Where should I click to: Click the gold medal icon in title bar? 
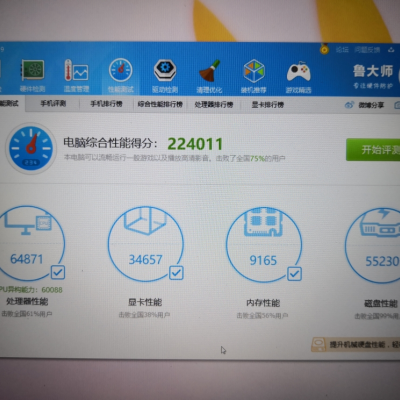click(x=324, y=49)
